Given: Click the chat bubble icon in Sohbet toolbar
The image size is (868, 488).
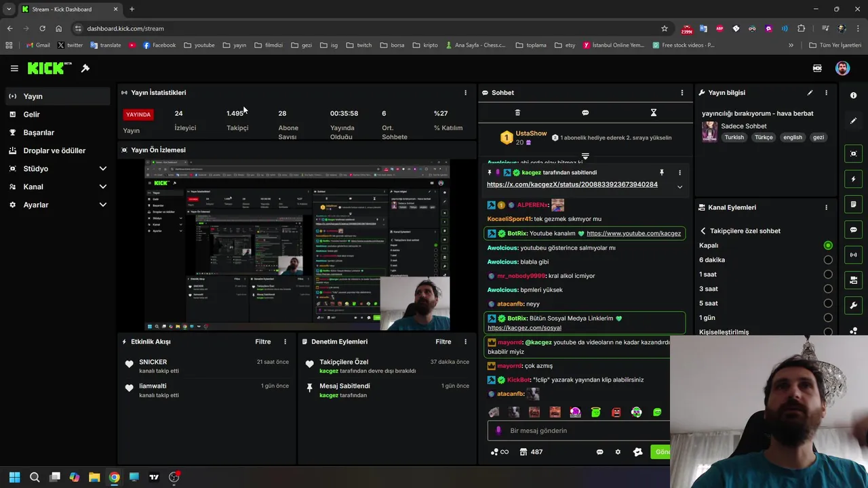Looking at the screenshot, I should (585, 113).
